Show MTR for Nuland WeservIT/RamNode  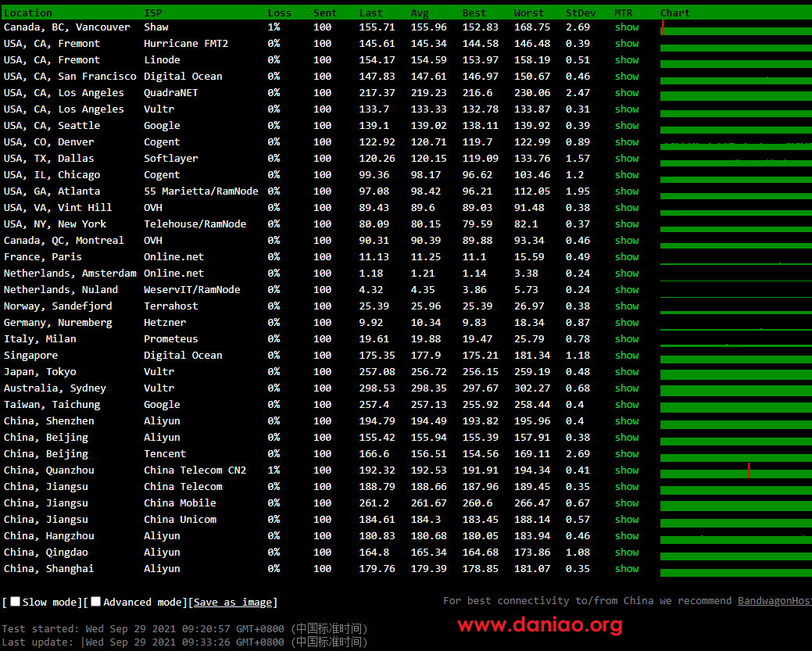point(627,290)
